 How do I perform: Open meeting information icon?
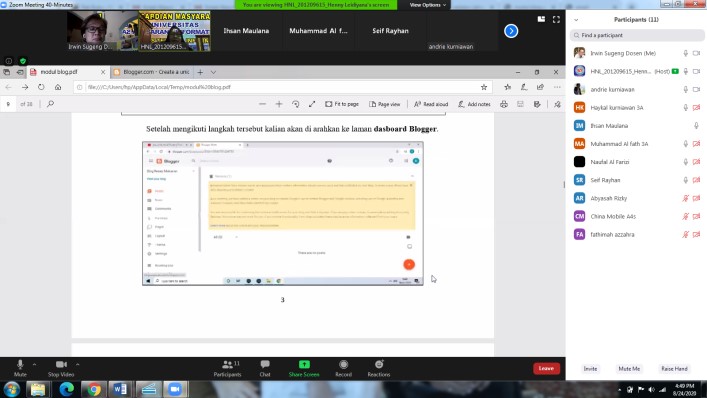(9, 61)
